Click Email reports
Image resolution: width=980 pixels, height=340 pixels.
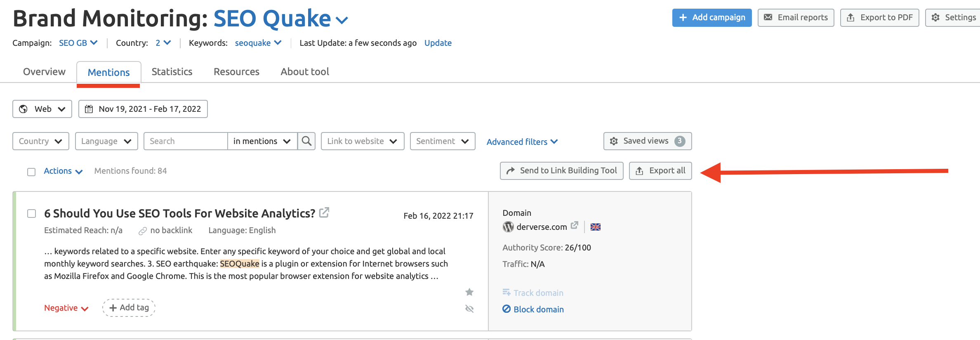(796, 18)
